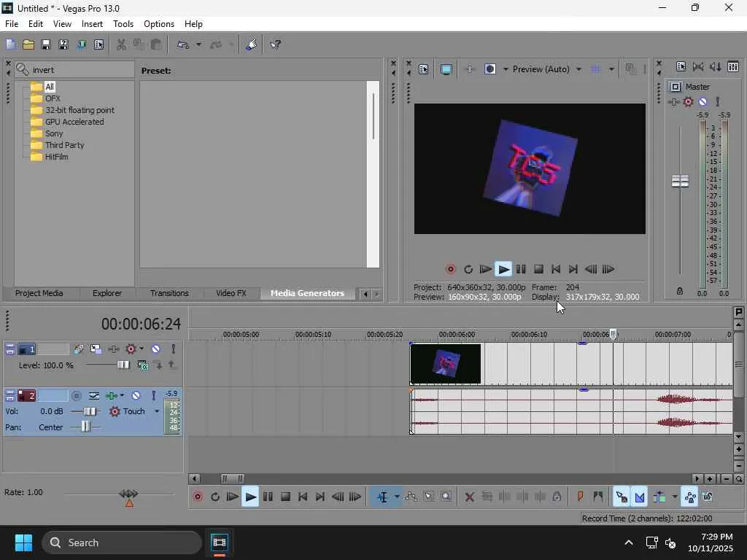Viewport: 747px width, 560px height.
Task: Open the Tools menu
Action: point(123,24)
